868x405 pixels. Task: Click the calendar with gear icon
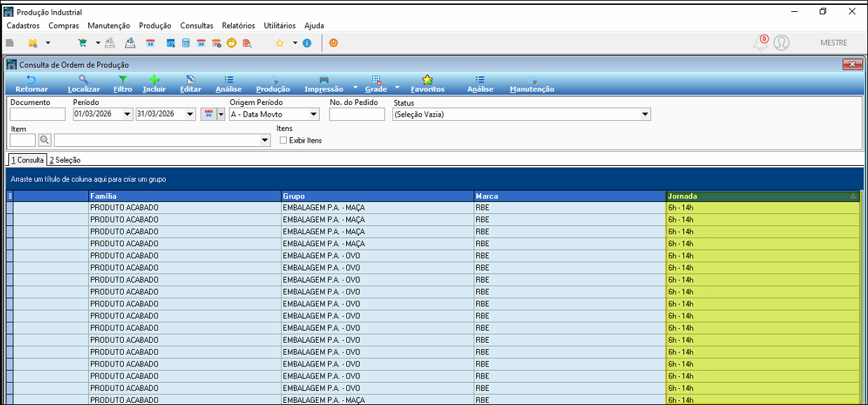click(x=216, y=43)
